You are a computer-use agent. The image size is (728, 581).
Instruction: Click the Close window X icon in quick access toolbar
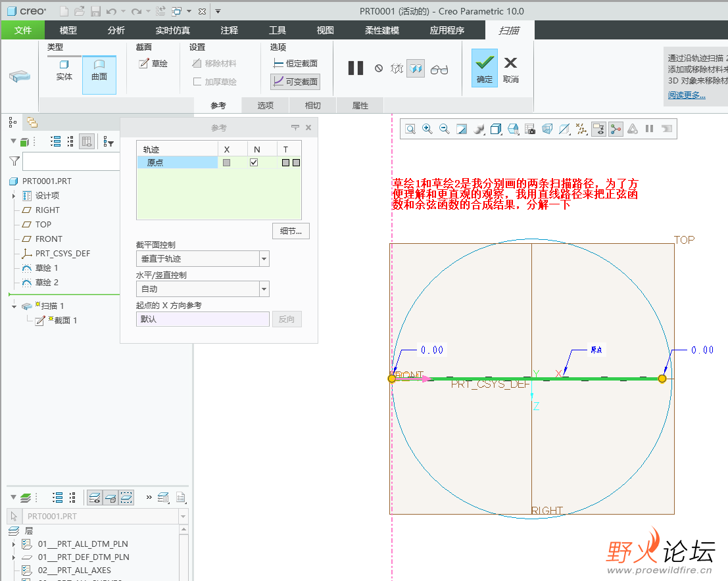(202, 11)
